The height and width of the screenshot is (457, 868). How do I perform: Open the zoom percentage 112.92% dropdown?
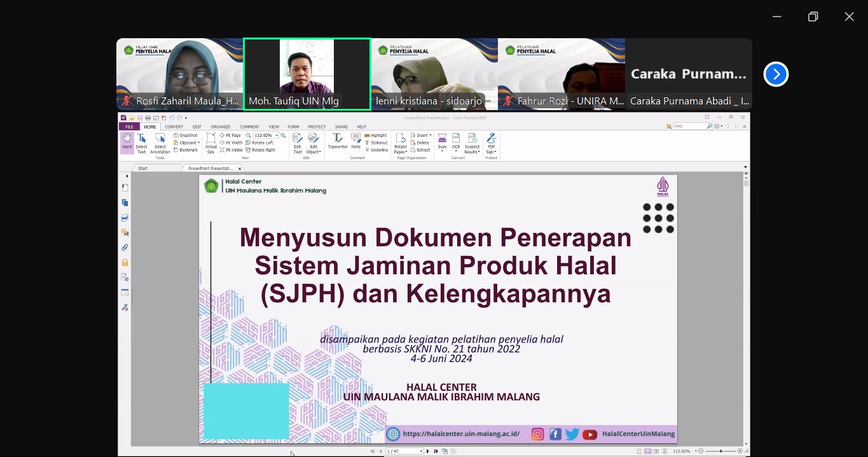(277, 136)
